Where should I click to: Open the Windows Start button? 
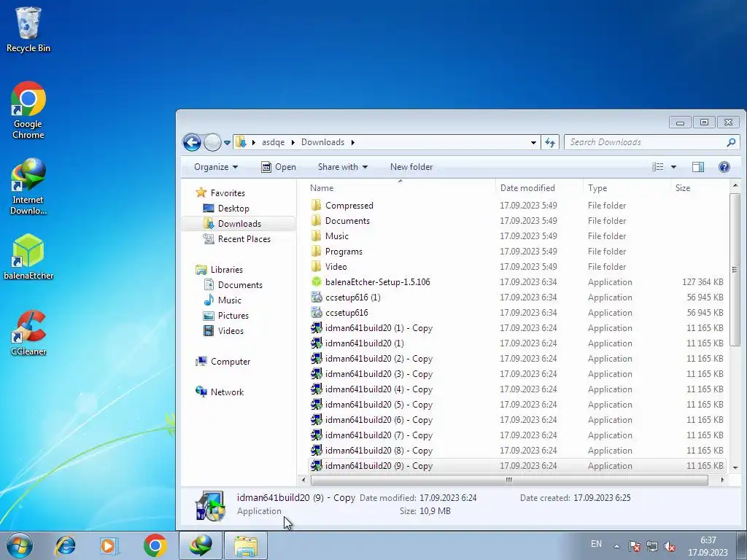point(20,545)
